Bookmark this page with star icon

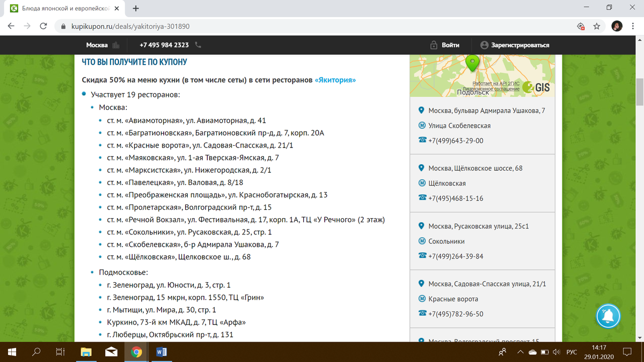point(596,26)
